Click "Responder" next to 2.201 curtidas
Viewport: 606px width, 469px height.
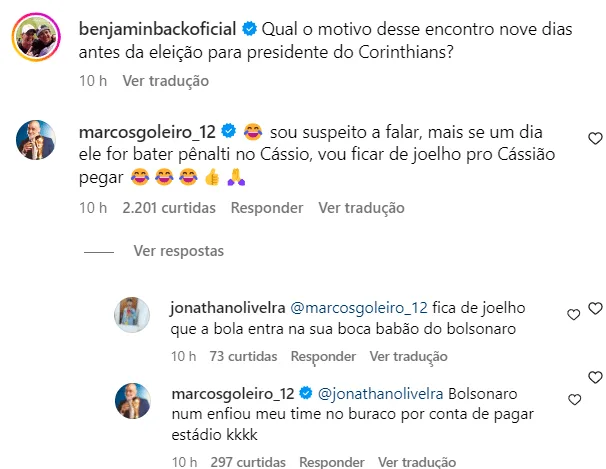[266, 208]
